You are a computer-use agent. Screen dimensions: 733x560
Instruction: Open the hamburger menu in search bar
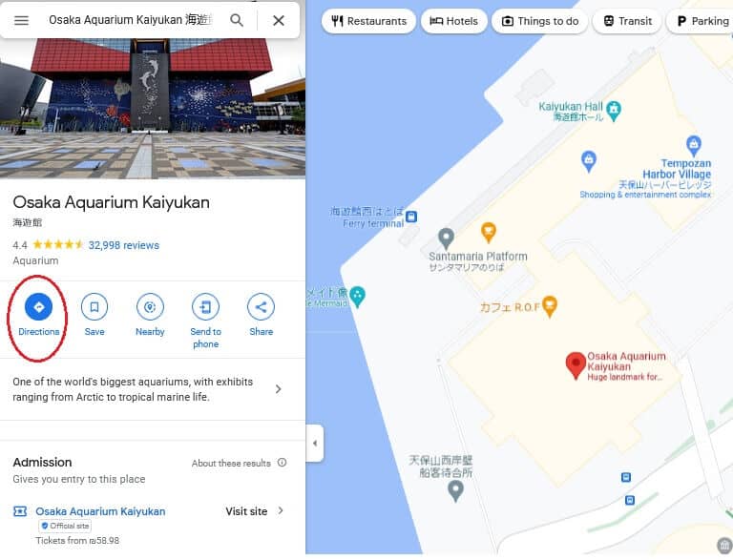pyautogui.click(x=22, y=21)
